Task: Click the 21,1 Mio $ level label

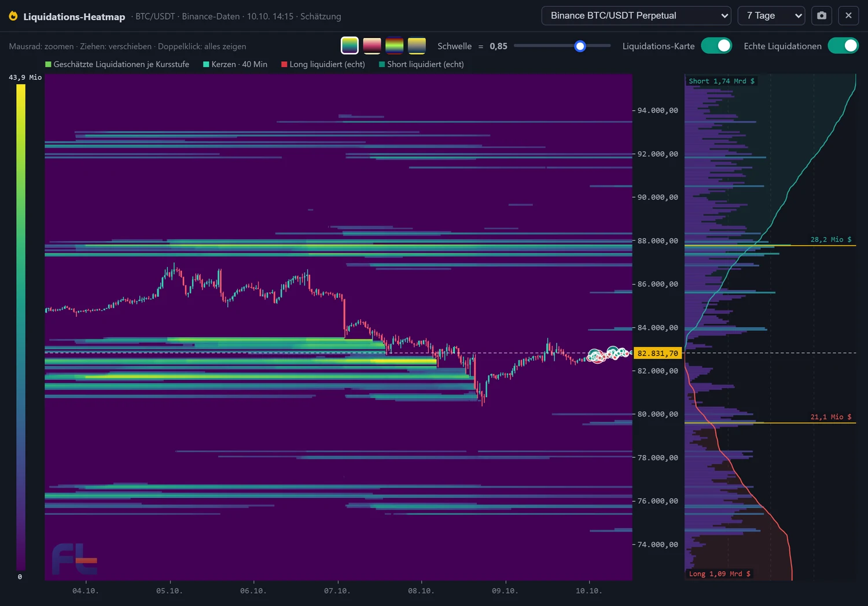Action: point(831,416)
